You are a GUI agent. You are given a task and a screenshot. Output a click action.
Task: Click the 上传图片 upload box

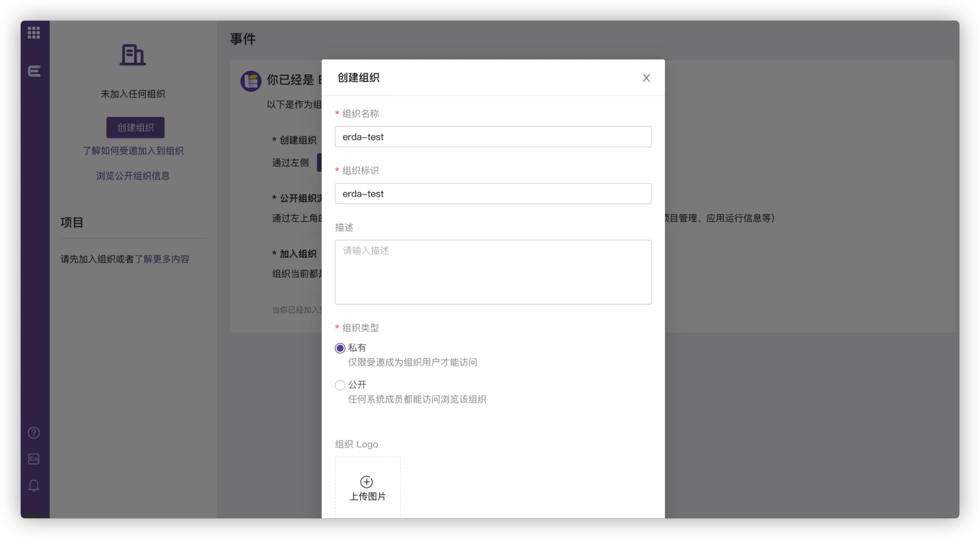[367, 496]
